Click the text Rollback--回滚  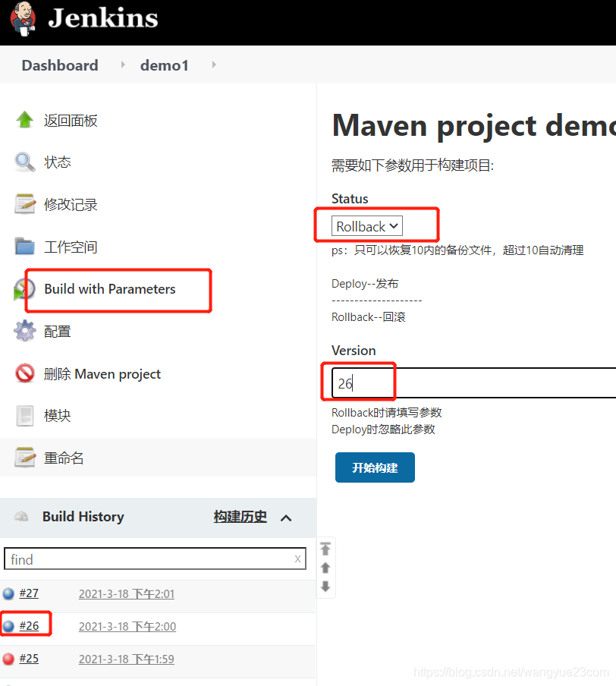pyautogui.click(x=369, y=316)
